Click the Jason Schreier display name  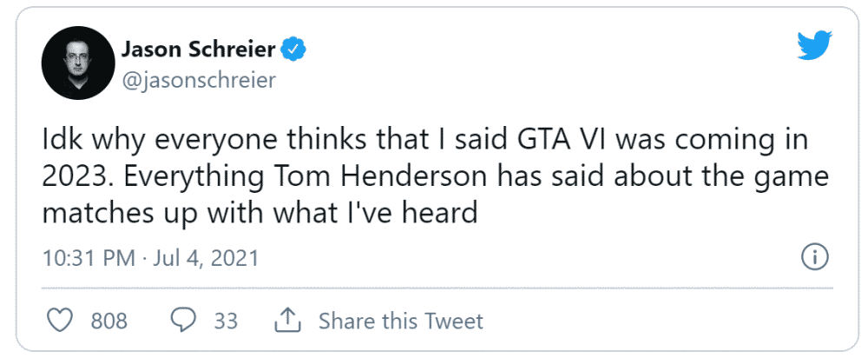(x=198, y=50)
